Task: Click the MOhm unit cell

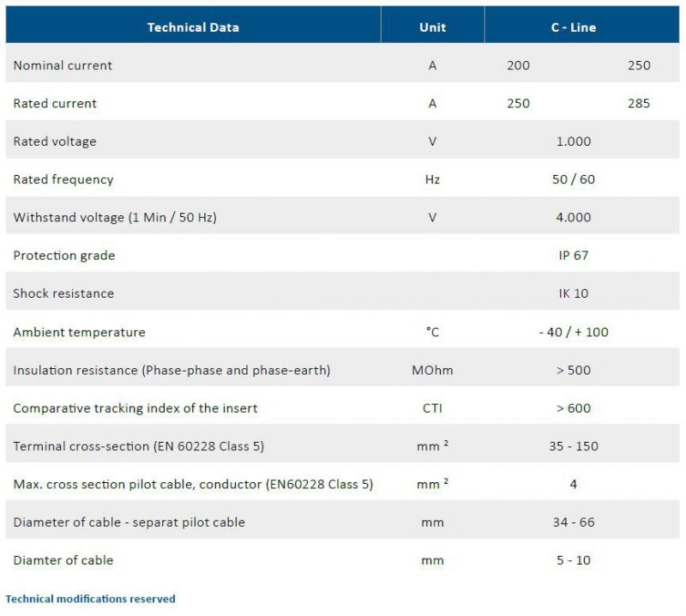Action: [x=432, y=371]
